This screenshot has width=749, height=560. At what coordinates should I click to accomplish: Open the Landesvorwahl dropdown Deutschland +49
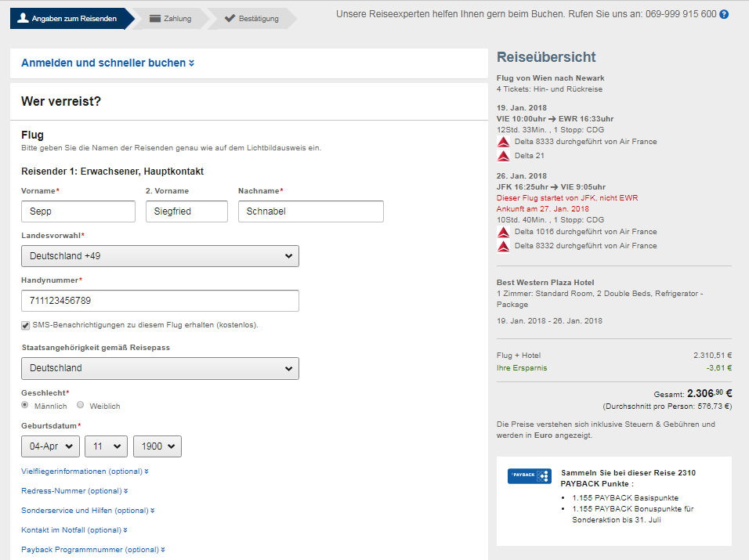click(x=160, y=256)
